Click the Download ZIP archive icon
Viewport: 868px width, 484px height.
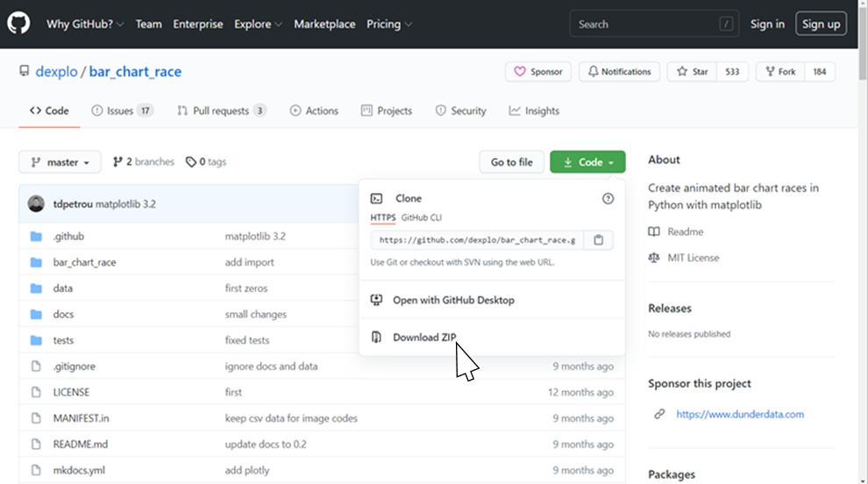376,337
